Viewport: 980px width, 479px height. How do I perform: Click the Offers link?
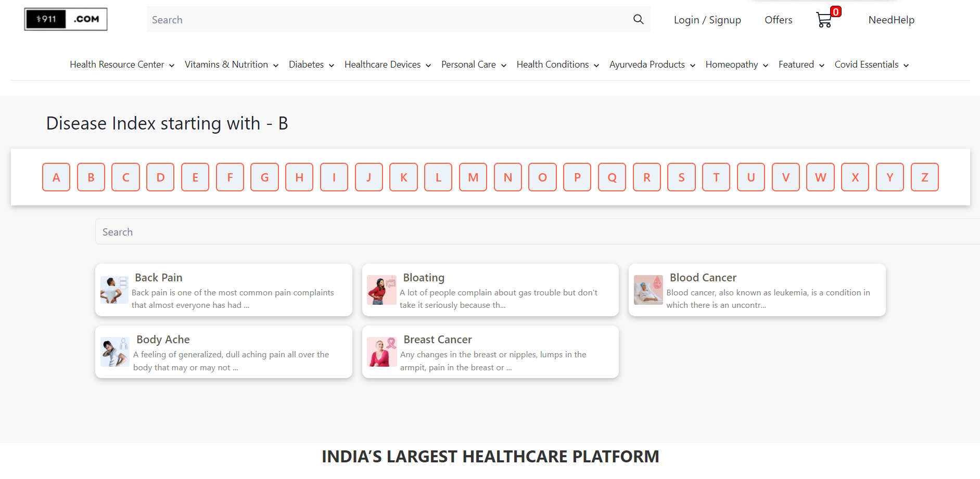pyautogui.click(x=778, y=19)
